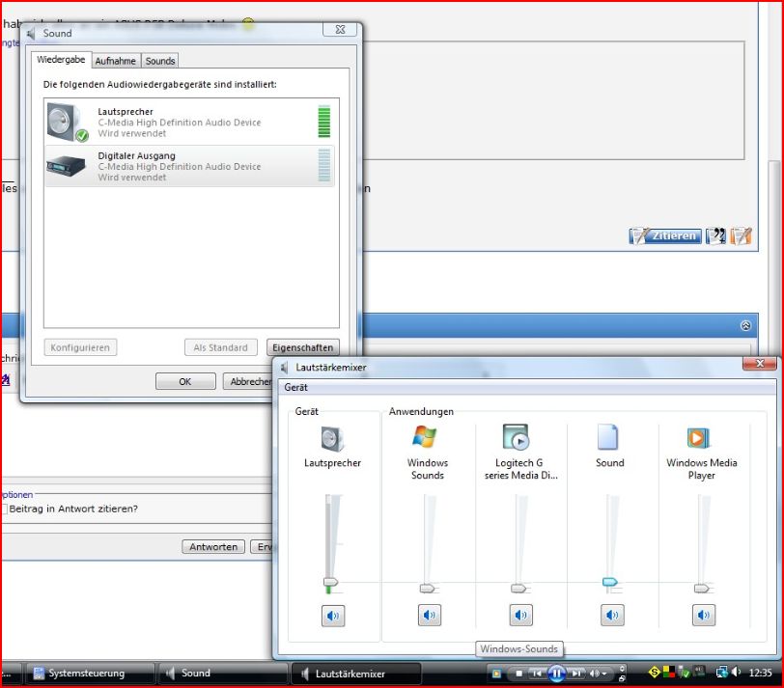Click the Abbrechen button in Sound dialog
The width and height of the screenshot is (784, 688).
coord(248,381)
